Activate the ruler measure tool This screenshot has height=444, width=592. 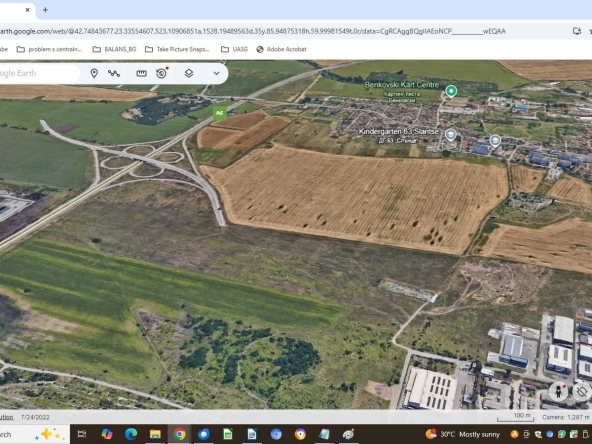click(142, 73)
